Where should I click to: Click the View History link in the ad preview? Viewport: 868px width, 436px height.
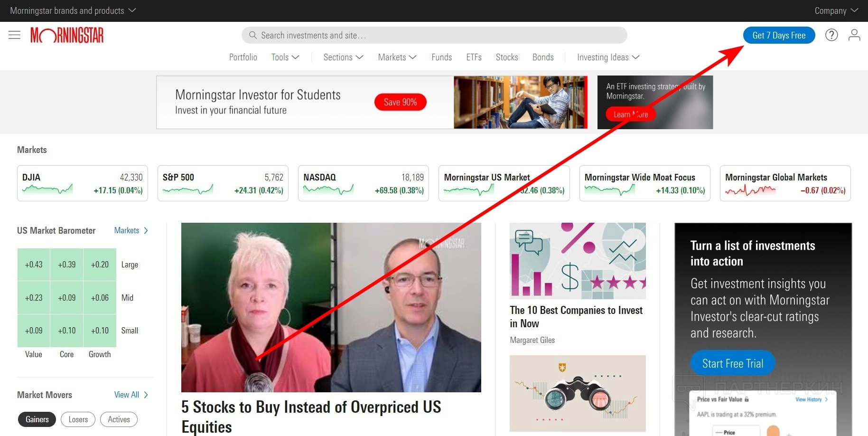click(812, 399)
